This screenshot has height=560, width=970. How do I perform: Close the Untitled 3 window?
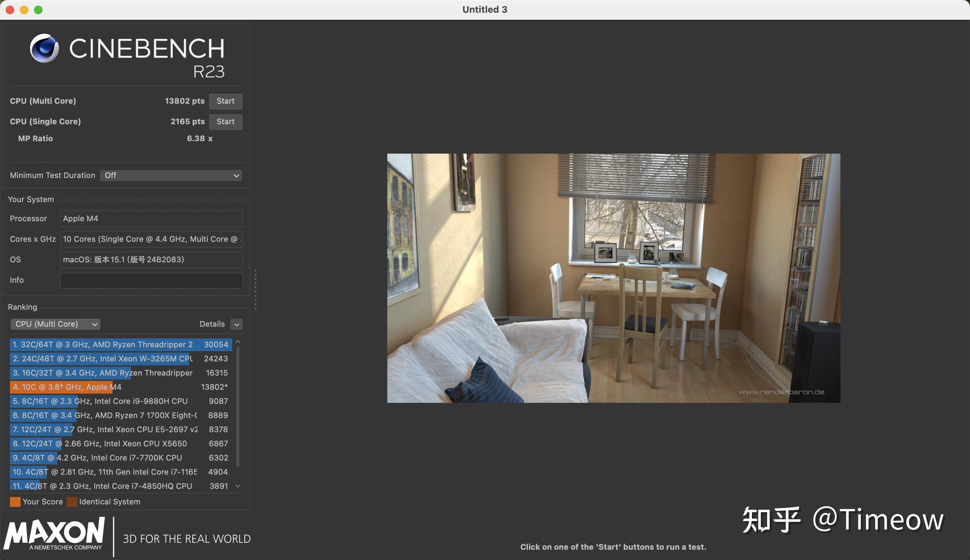pos(10,10)
